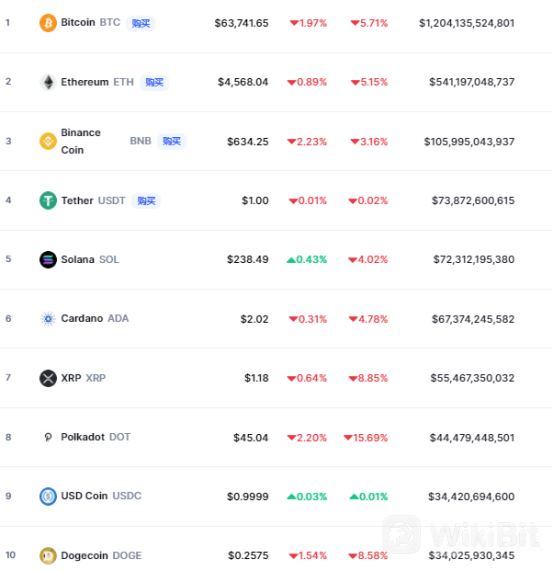Click the blue USD Coin logo
Image resolution: width=554 pixels, height=571 pixels.
point(48,496)
